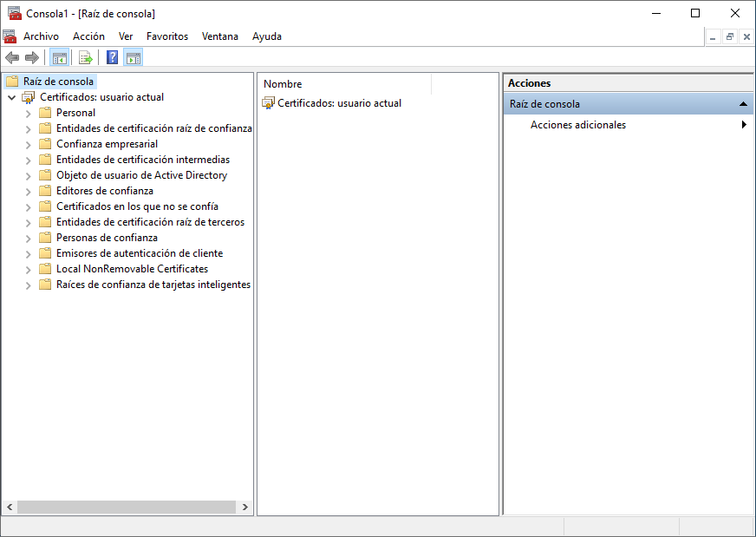
Task: Click the Export list toolbar icon
Action: [x=85, y=58]
